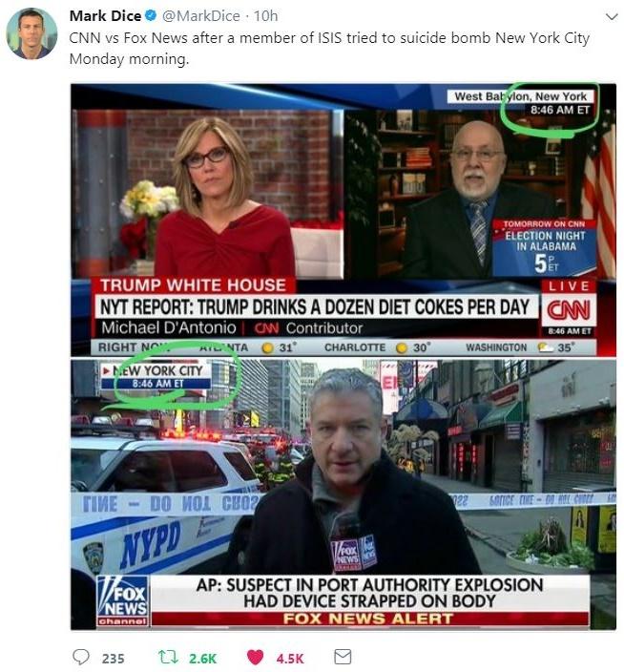Click the Mark Dice display name
The image size is (624, 672).
(x=105, y=16)
